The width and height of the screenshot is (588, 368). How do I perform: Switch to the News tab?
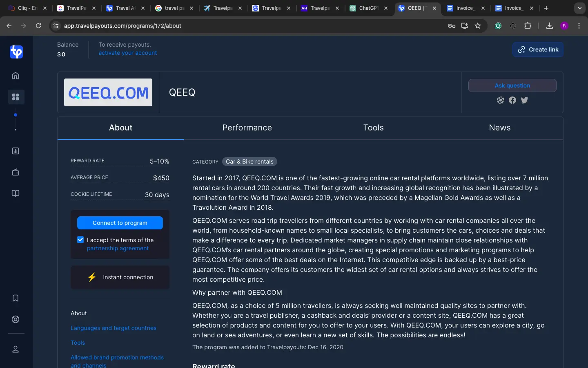[x=500, y=128]
